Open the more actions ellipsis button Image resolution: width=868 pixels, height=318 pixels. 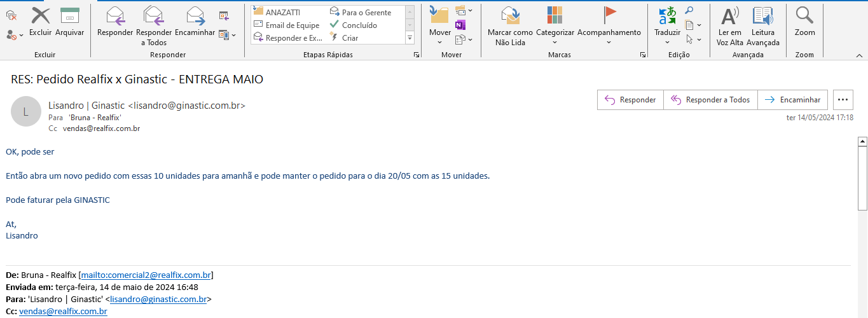[843, 100]
